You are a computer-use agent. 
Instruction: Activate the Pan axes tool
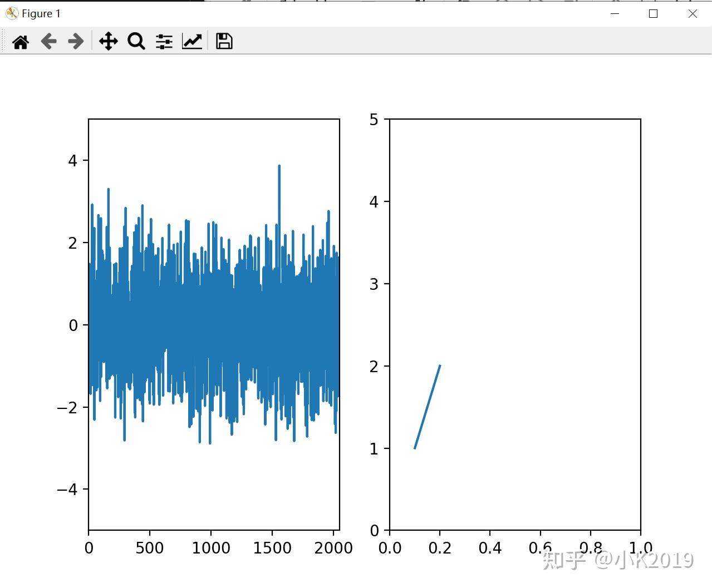tap(108, 41)
